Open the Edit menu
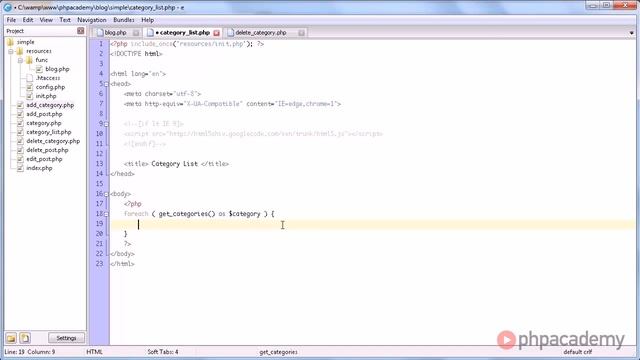Screen dimensions: 640x360 tap(28, 20)
